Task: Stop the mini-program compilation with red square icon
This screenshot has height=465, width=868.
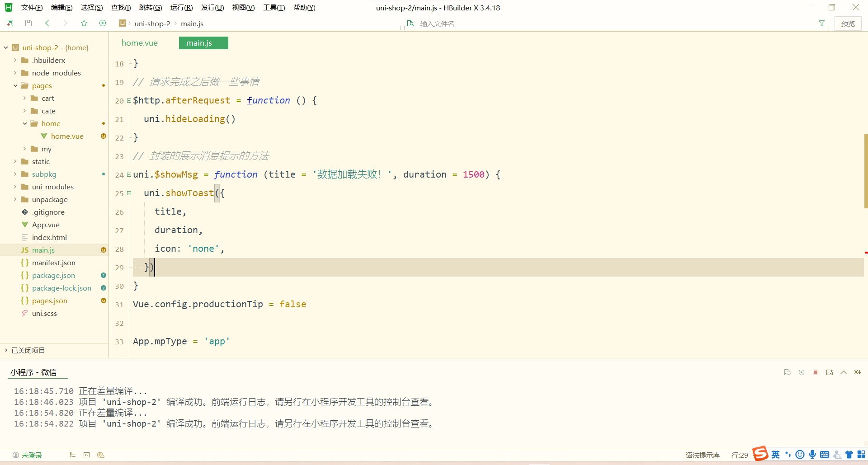Action: (816, 372)
